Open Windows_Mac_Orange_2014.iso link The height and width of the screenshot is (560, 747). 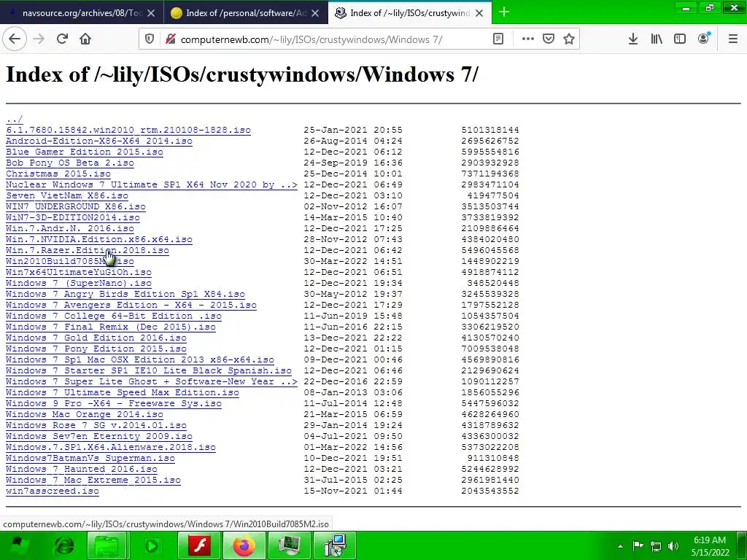pyautogui.click(x=85, y=415)
